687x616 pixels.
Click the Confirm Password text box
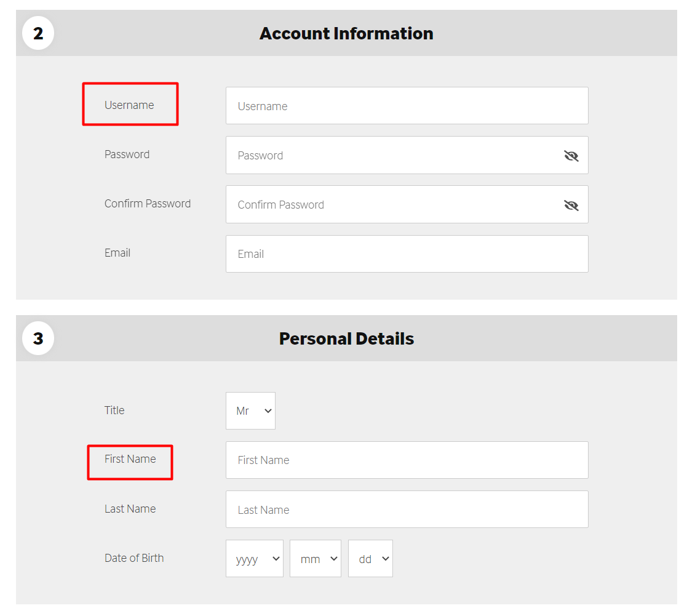pos(394,204)
